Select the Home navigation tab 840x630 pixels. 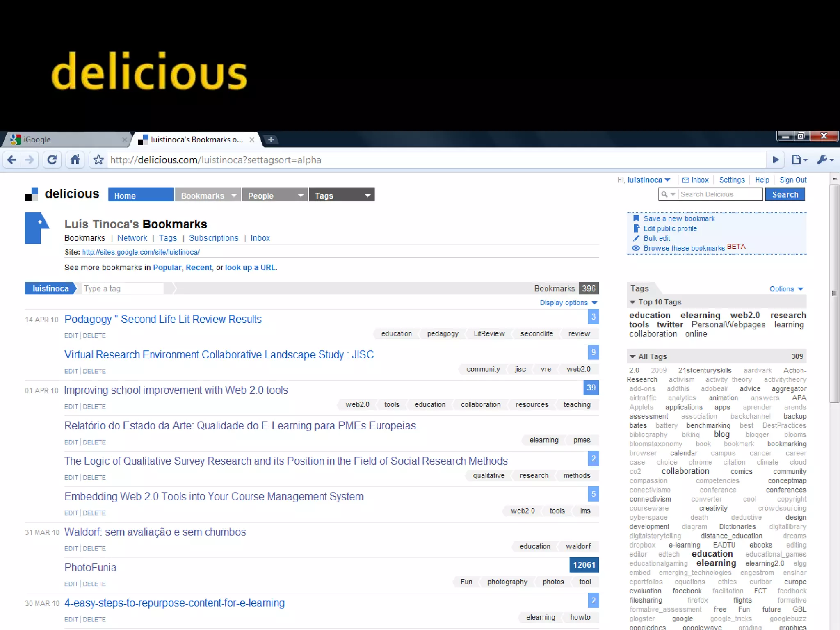click(141, 196)
